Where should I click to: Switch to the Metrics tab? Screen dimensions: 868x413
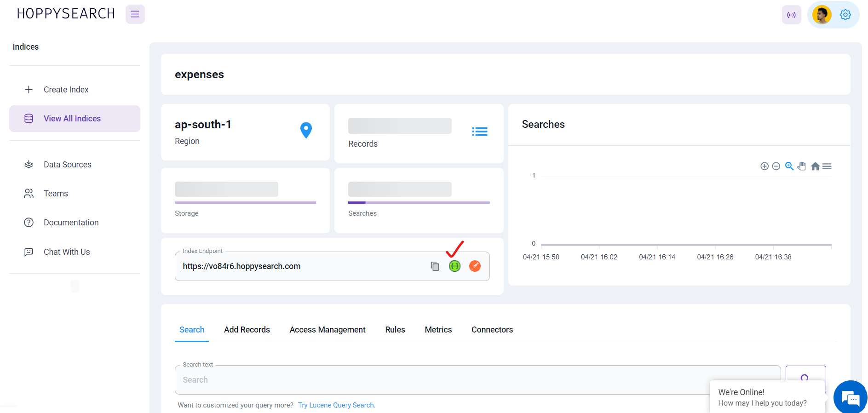coord(438,330)
